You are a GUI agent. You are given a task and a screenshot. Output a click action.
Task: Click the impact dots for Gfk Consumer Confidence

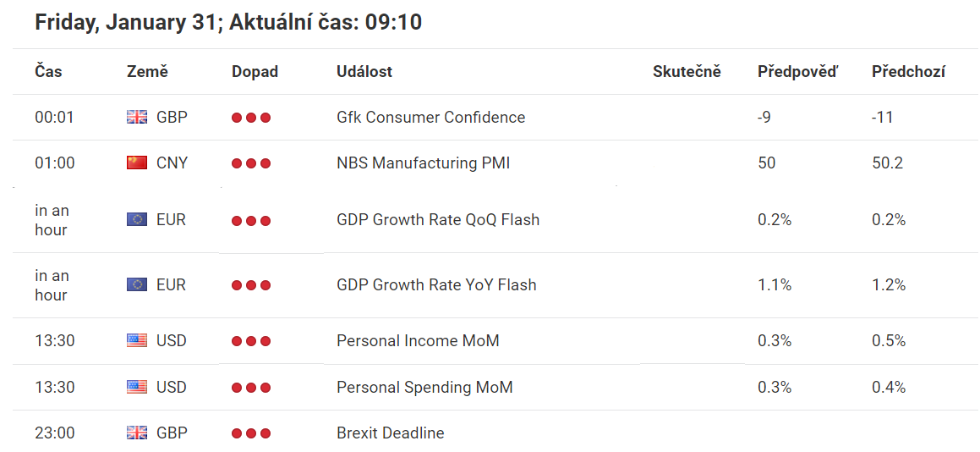click(x=251, y=117)
